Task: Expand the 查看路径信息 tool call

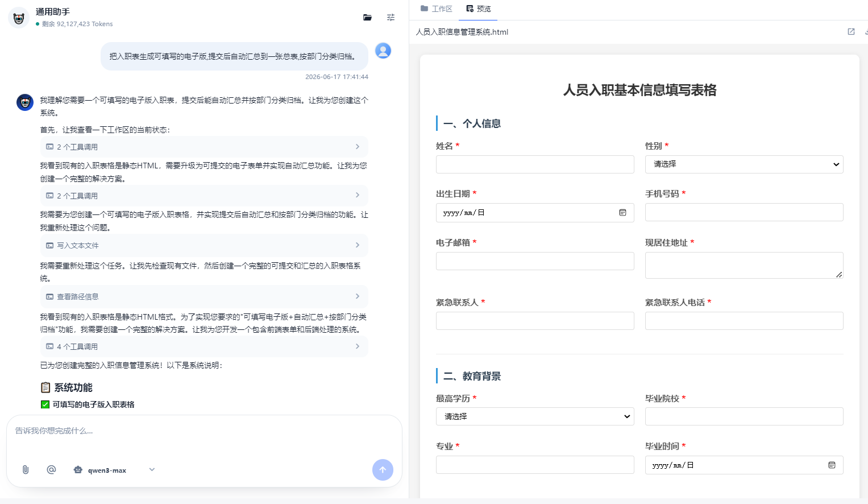Action: click(204, 296)
